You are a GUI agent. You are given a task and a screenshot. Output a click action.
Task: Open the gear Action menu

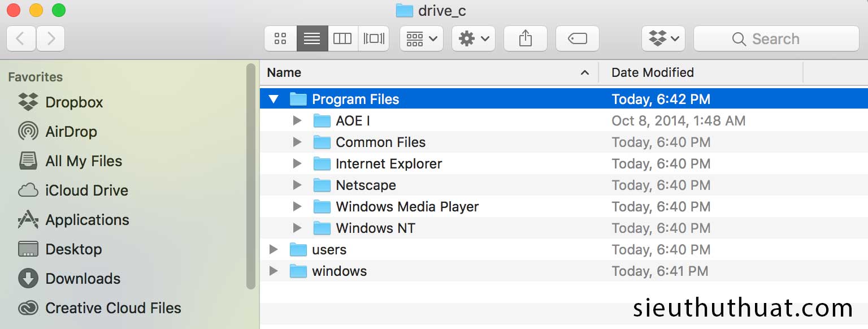coord(474,38)
